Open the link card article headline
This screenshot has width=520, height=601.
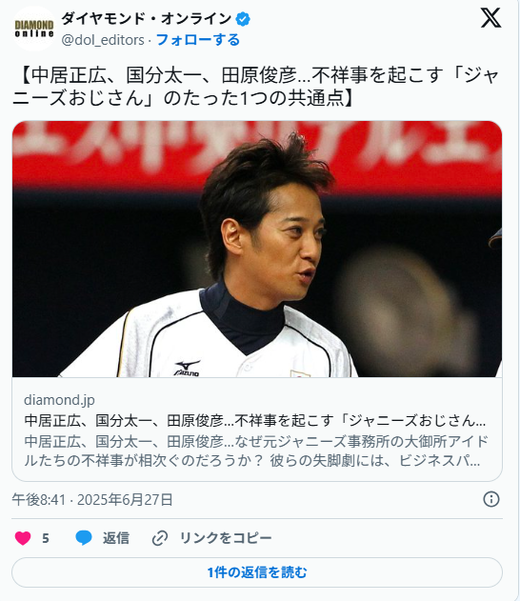[x=255, y=420]
